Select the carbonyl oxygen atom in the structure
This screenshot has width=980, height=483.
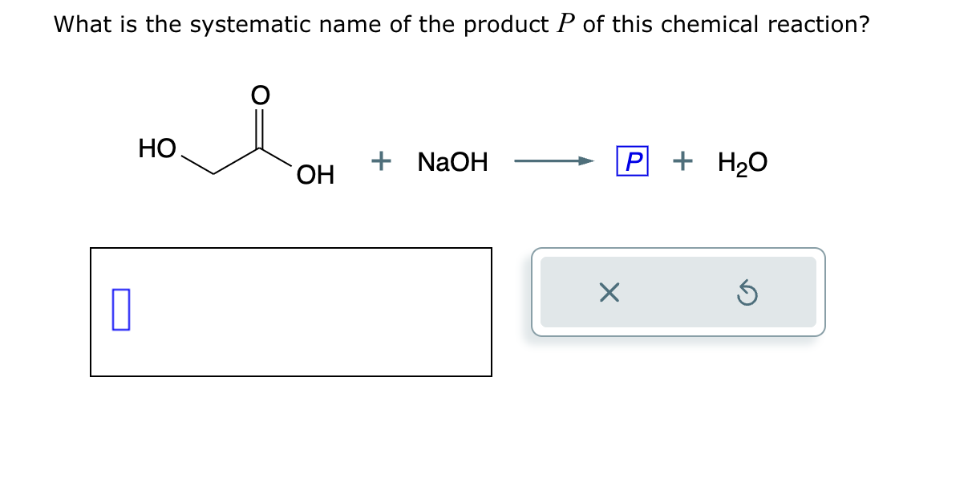(x=259, y=95)
